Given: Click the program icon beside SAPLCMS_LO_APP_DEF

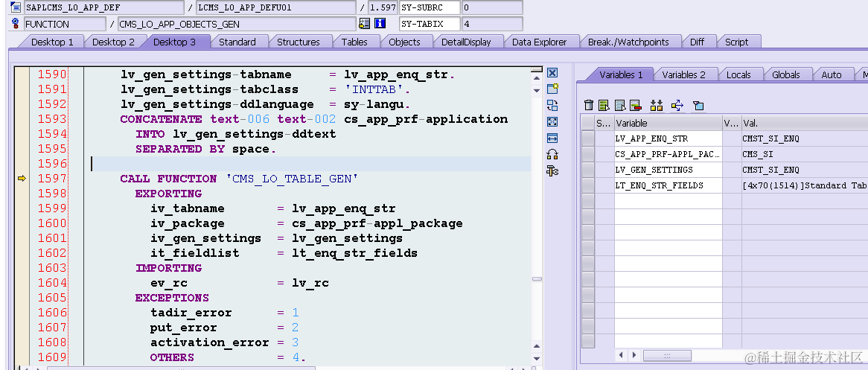Looking at the screenshot, I should tap(16, 7).
